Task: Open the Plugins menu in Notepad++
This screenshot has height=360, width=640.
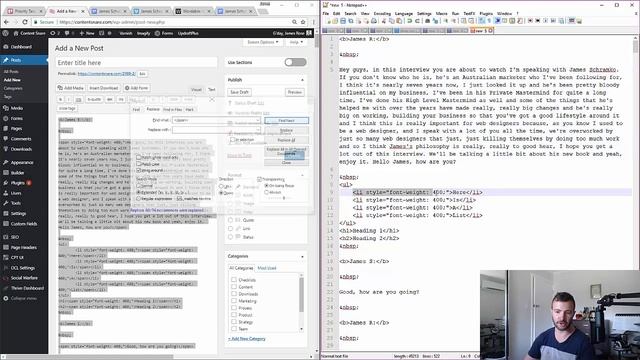Action: point(486,13)
